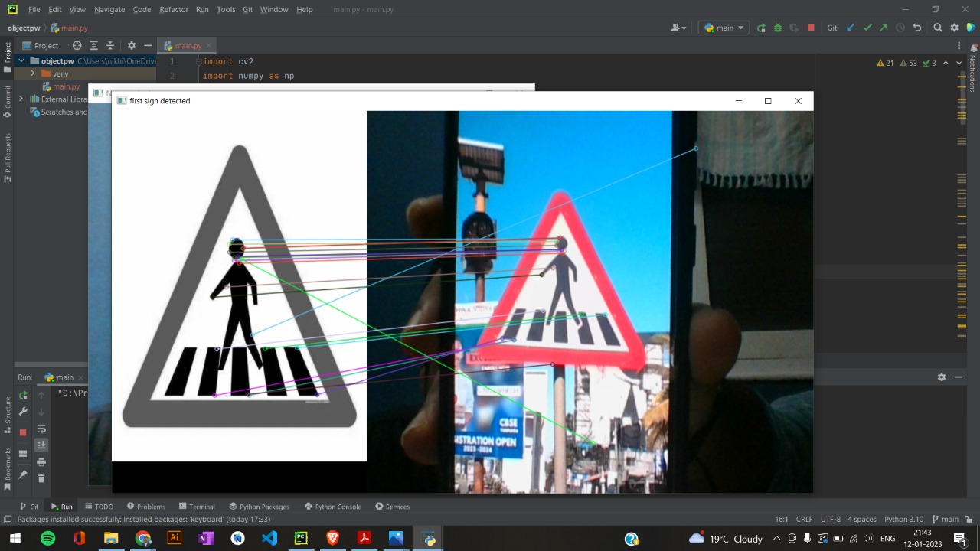Expand the External Libraries node
The width and height of the screenshot is (980, 551).
[21, 99]
